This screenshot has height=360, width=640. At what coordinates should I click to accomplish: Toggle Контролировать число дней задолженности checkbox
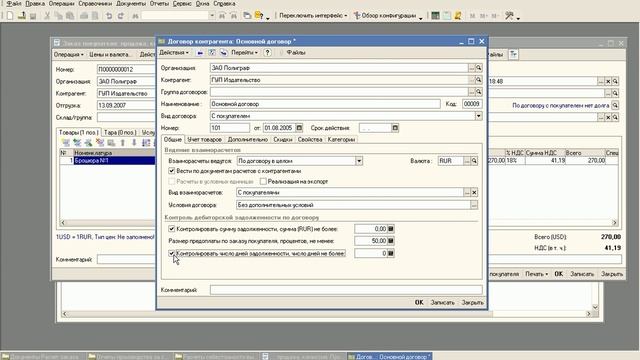(x=171, y=253)
